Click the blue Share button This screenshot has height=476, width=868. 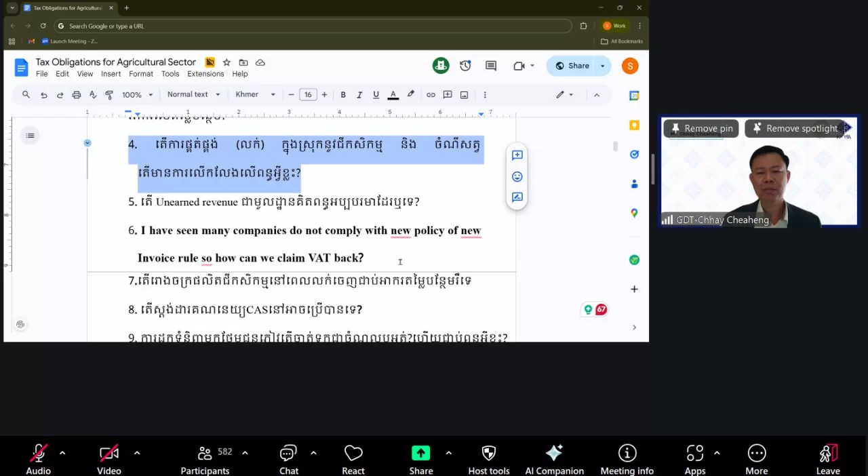[x=572, y=66]
